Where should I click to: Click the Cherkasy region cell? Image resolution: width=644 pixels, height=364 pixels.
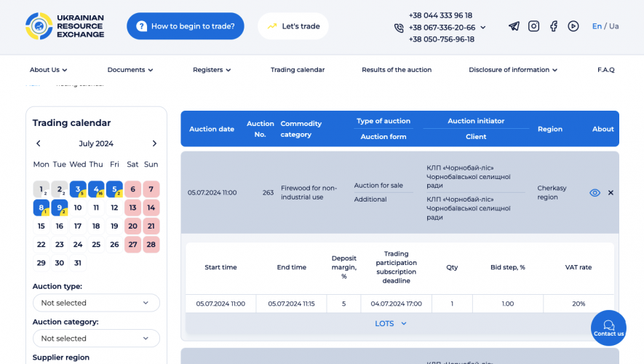pyautogui.click(x=552, y=193)
